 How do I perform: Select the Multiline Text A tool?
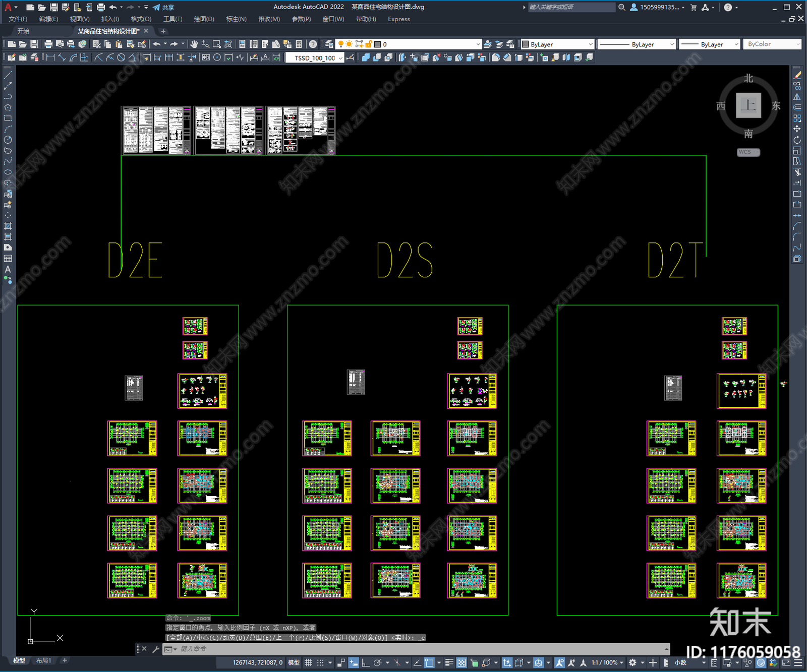pyautogui.click(x=8, y=269)
